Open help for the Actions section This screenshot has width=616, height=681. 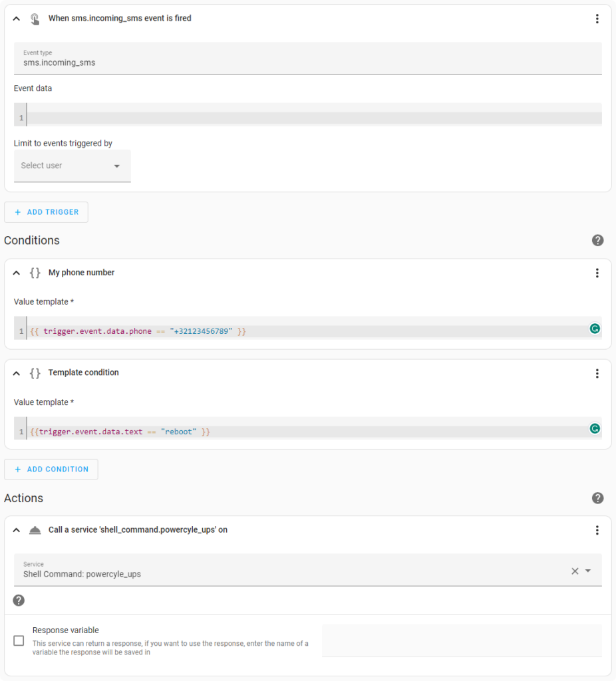click(x=597, y=497)
